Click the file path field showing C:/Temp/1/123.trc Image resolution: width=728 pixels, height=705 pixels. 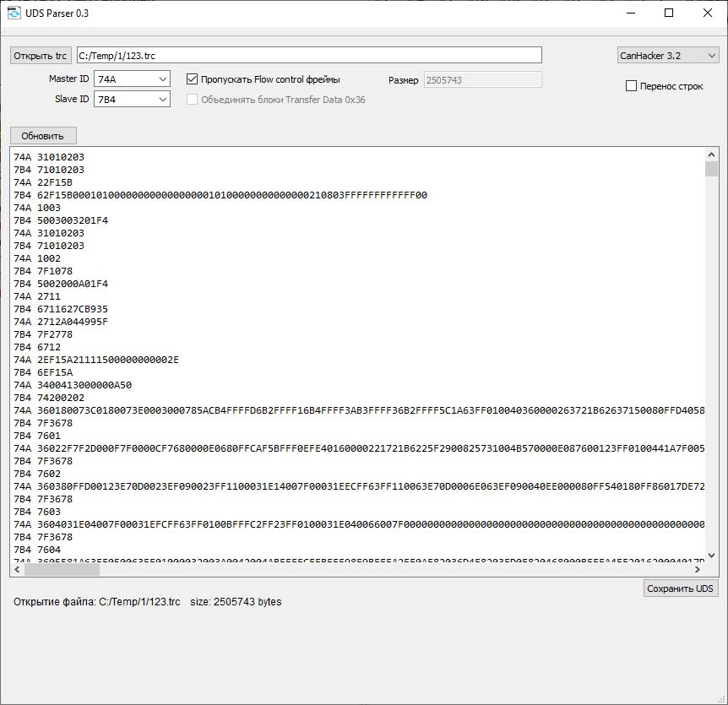coord(309,54)
